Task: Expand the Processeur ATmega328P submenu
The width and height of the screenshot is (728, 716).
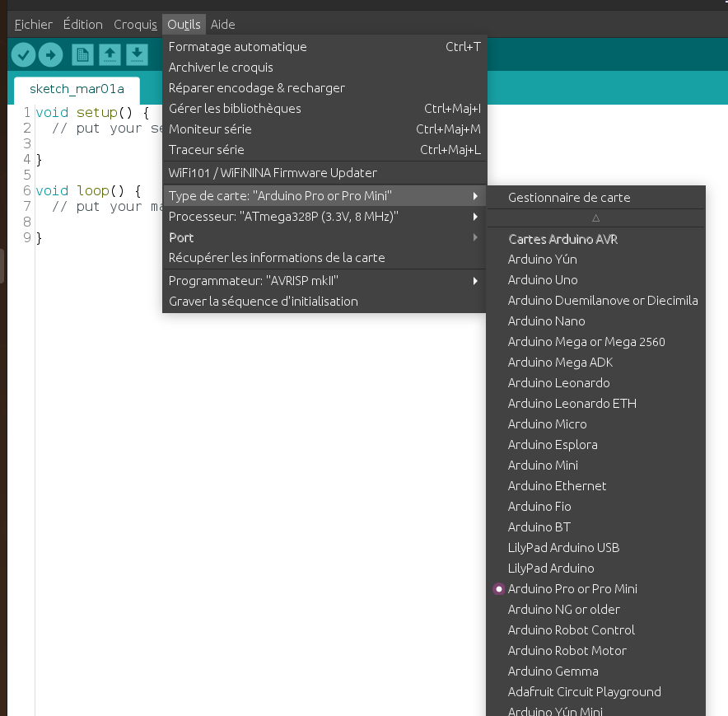Action: coord(324,217)
